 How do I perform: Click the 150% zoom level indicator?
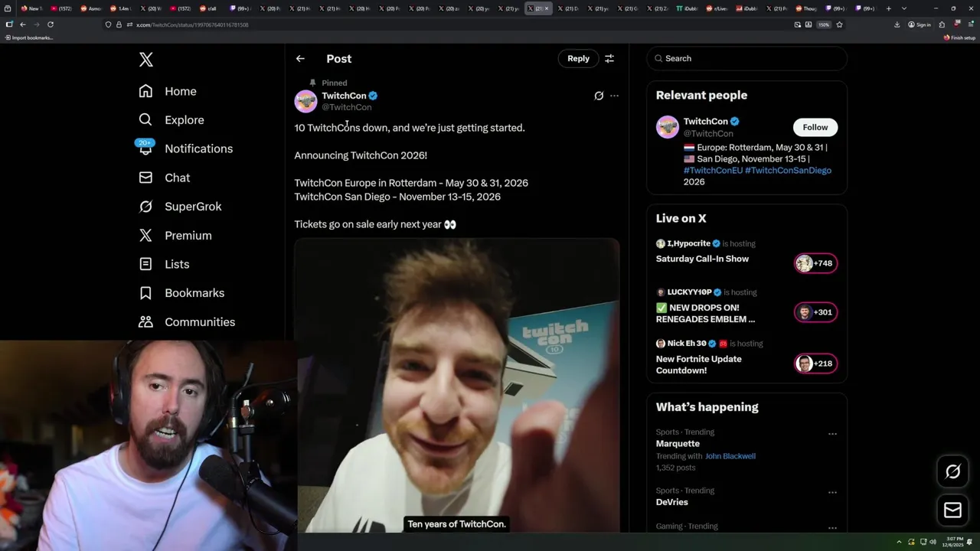pos(823,24)
